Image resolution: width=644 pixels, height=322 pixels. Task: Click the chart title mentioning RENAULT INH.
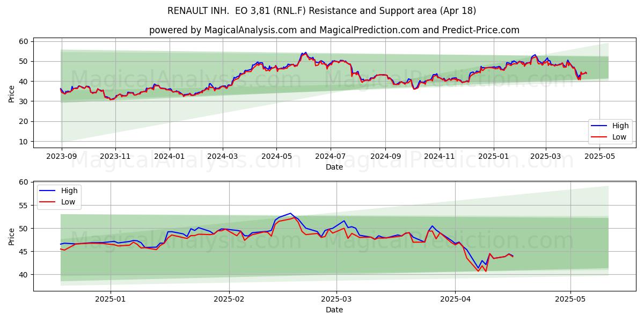[x=321, y=11]
